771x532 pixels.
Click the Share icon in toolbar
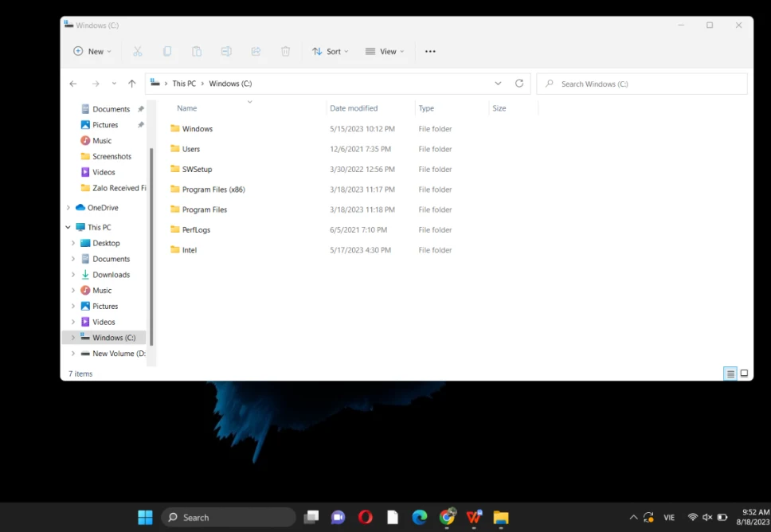pyautogui.click(x=256, y=51)
